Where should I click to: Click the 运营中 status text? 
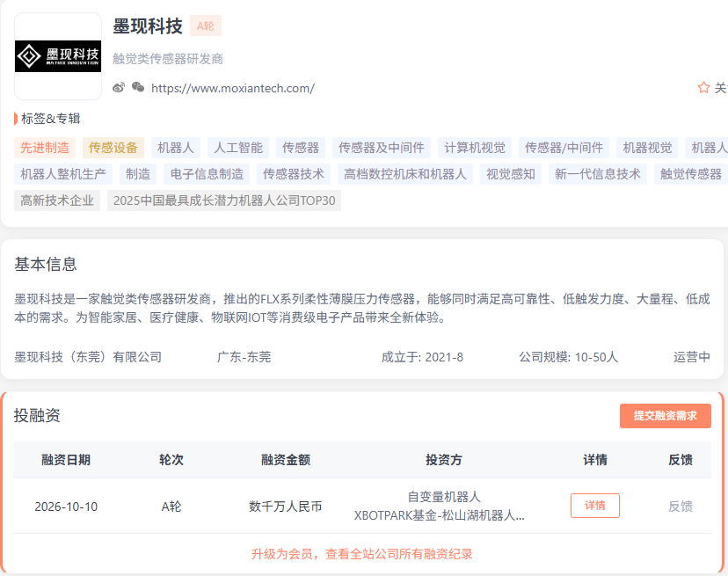[692, 357]
